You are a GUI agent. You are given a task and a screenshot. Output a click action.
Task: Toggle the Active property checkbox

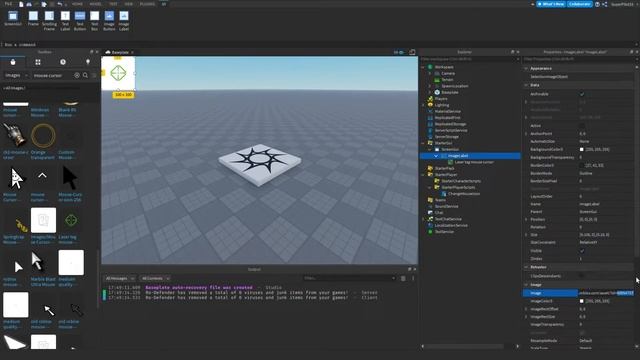point(582,126)
